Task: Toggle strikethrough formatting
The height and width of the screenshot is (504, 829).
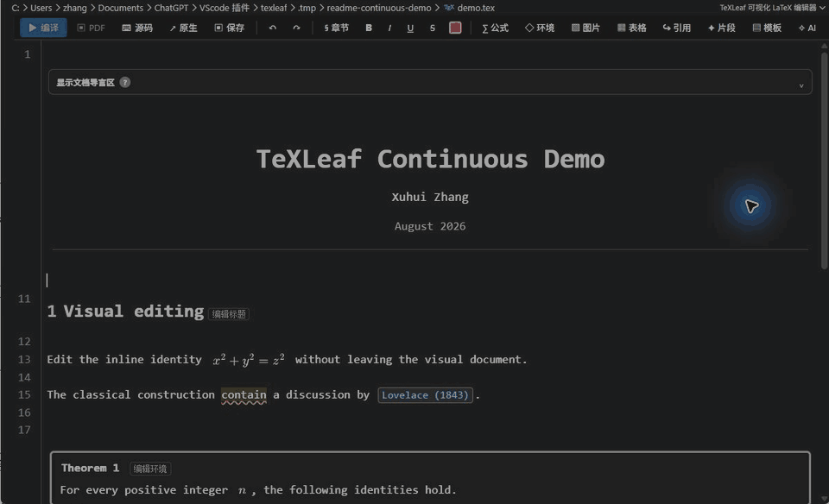Action: click(433, 28)
